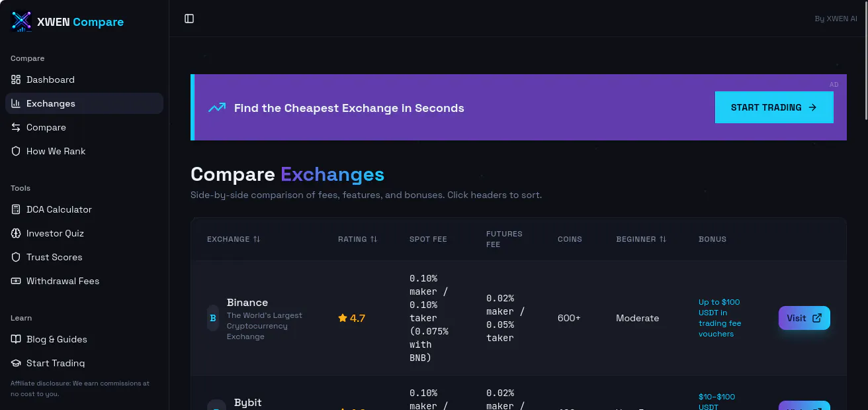Image resolution: width=868 pixels, height=410 pixels.
Task: Click the page vertical scrollbar
Action: pos(865,60)
